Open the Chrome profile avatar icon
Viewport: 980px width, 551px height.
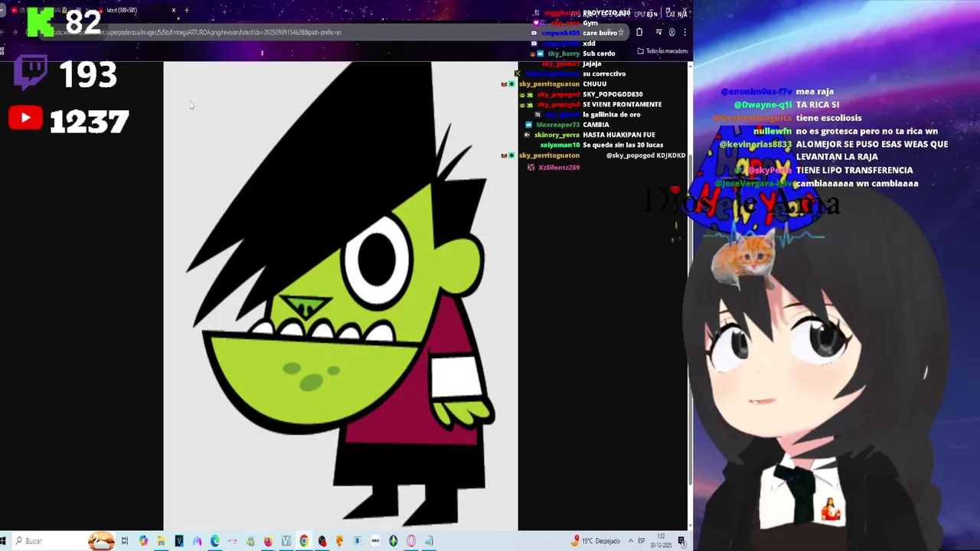pos(672,32)
